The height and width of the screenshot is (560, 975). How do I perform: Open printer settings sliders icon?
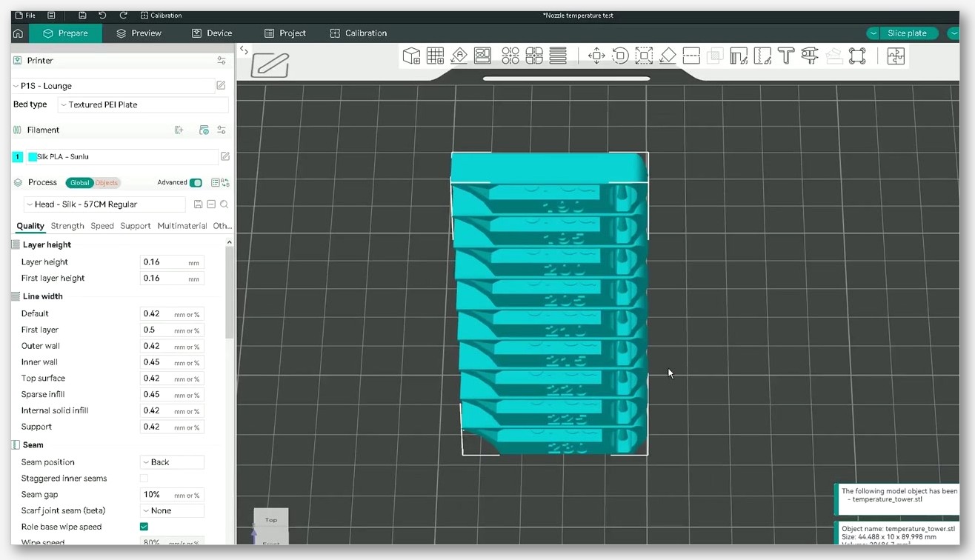click(222, 61)
